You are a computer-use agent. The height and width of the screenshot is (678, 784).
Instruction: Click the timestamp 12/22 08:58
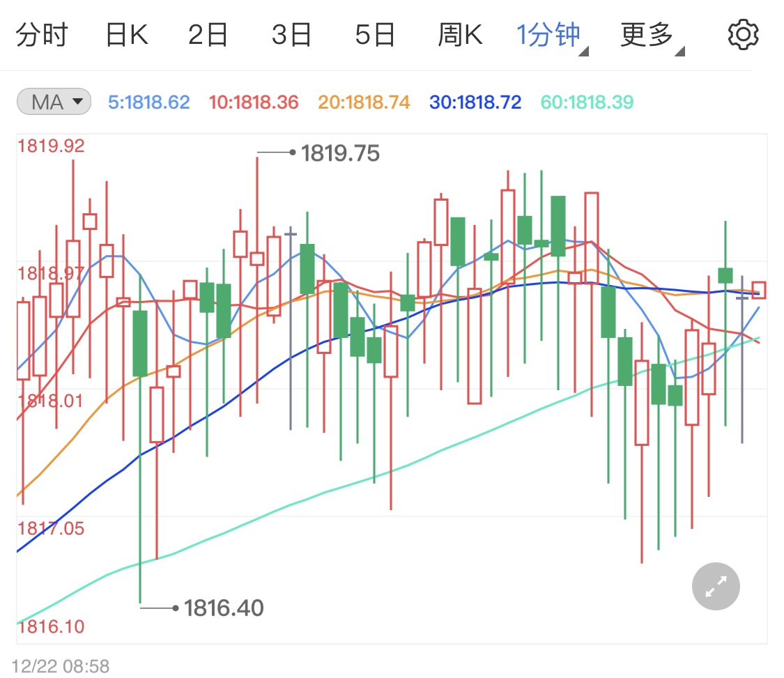pyautogui.click(x=61, y=666)
